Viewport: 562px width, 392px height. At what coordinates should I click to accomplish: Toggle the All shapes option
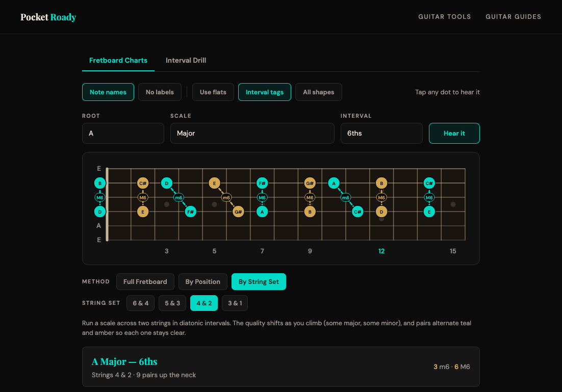319,92
